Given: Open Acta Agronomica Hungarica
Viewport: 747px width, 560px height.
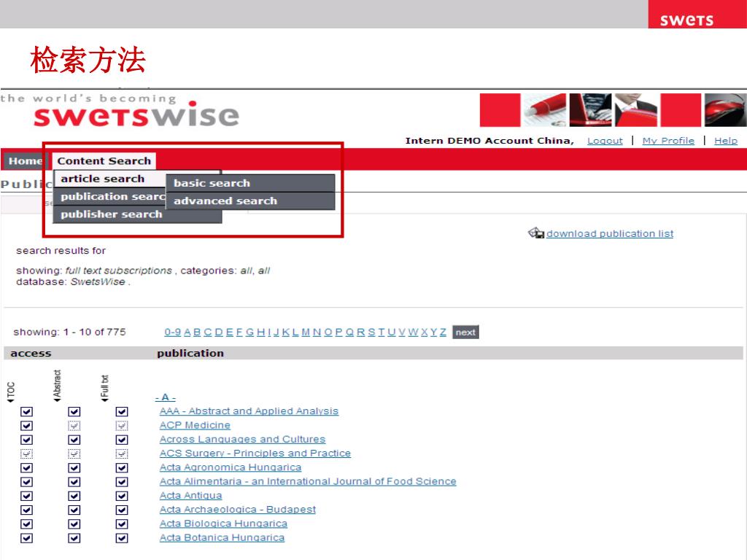Looking at the screenshot, I should (231, 467).
